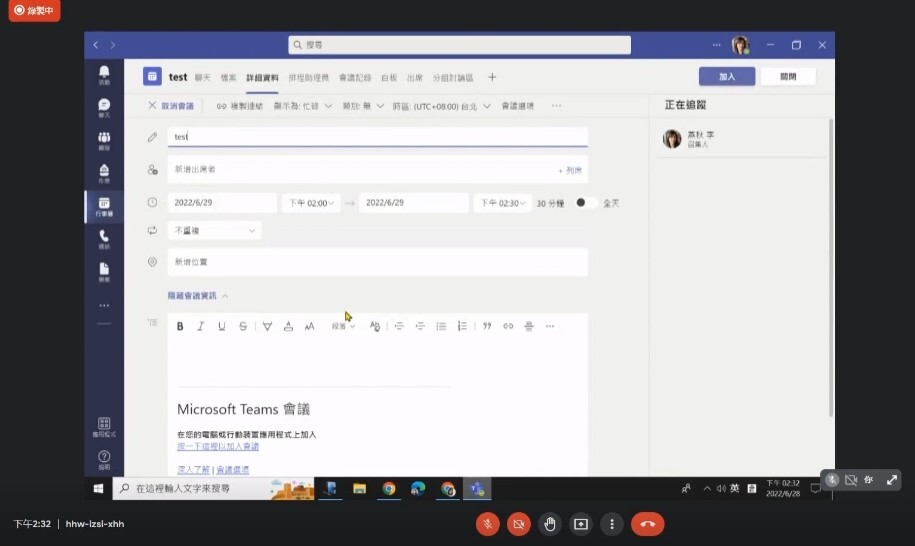Increase indent in the editor toolbar

click(x=420, y=326)
